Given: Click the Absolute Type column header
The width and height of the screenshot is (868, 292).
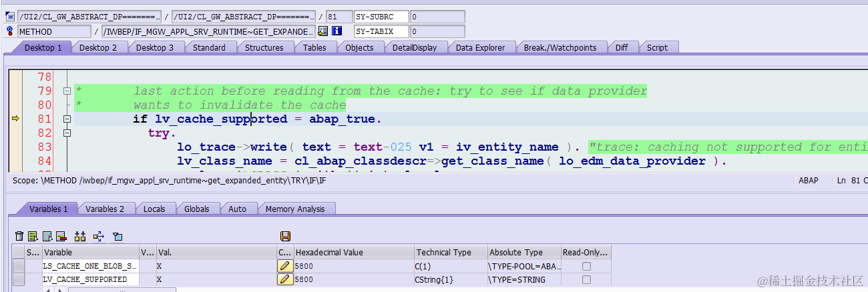Looking at the screenshot, I should pos(523,253).
